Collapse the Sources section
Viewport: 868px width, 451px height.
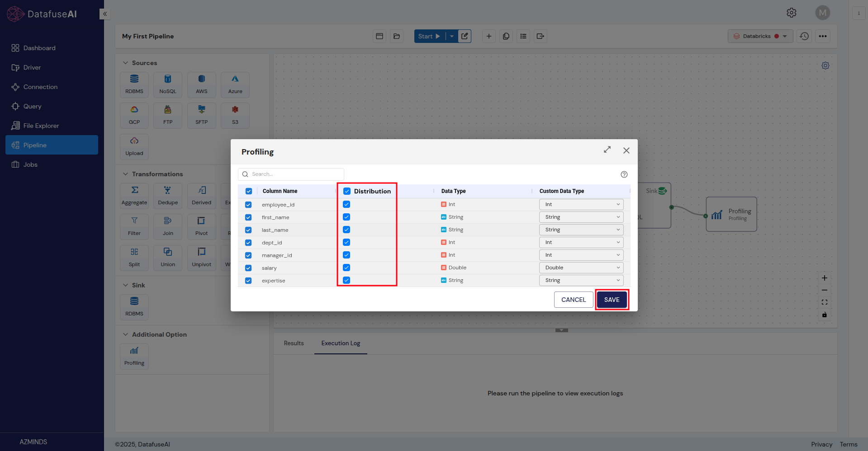125,63
